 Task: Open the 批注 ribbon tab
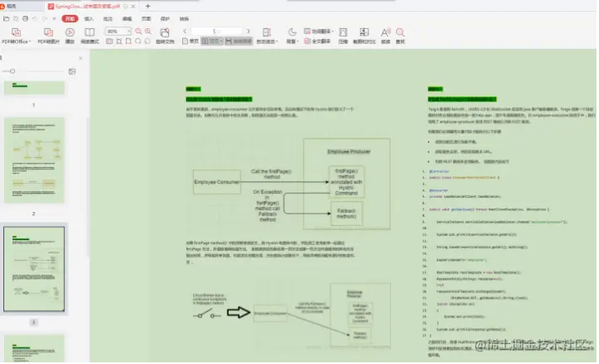click(x=107, y=18)
